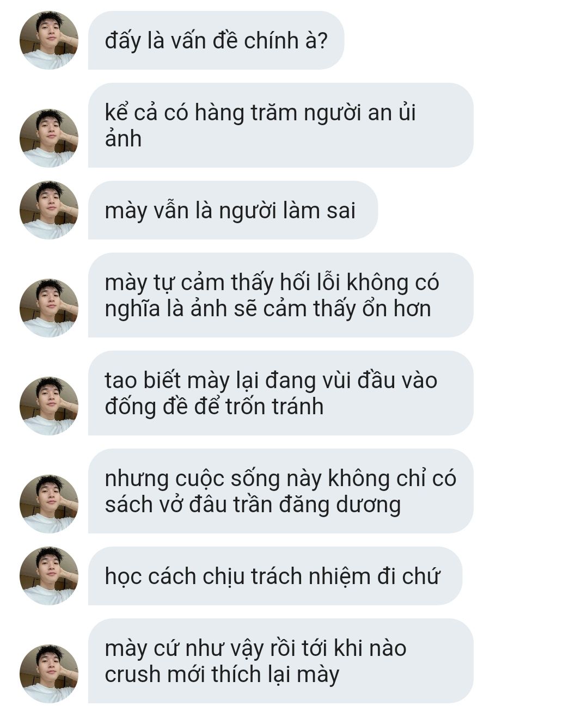Open the sender avatar next to "mày cứ như vậy" message
Image resolution: width=588 pixels, height=712 pixels.
pyautogui.click(x=49, y=674)
